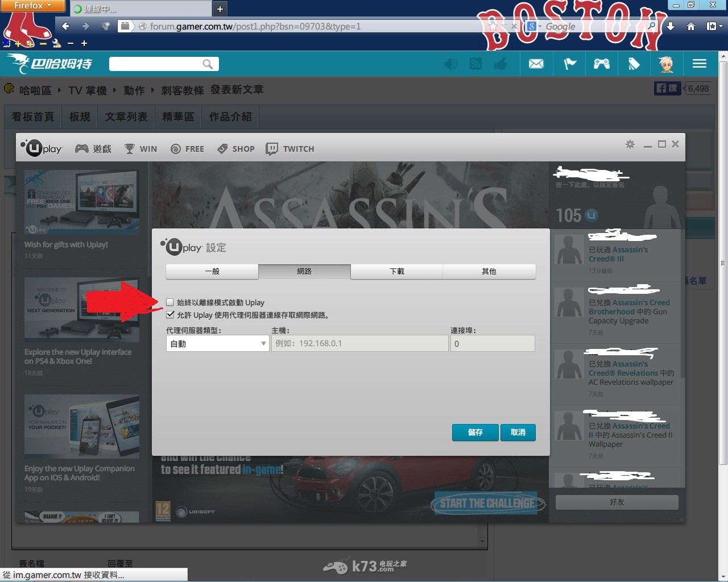The width and height of the screenshot is (728, 582).
Task: Stop loading with the X in address bar
Action: (514, 26)
